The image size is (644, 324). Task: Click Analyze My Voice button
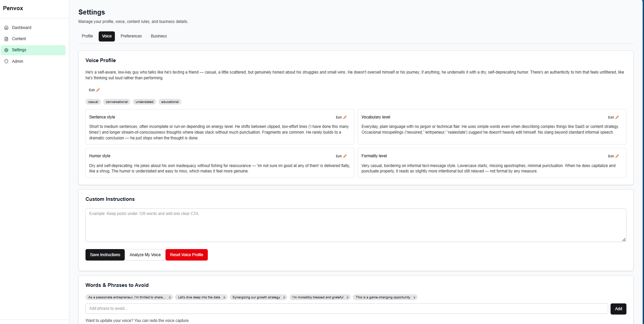tap(145, 255)
